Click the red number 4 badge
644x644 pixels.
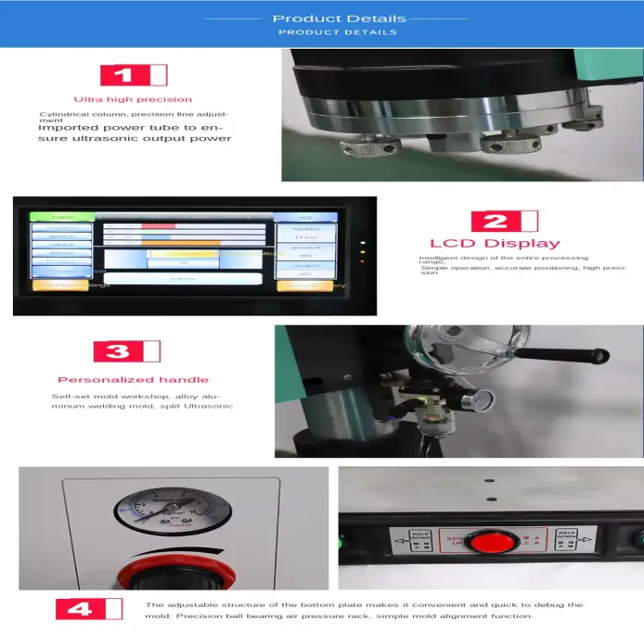(88, 609)
